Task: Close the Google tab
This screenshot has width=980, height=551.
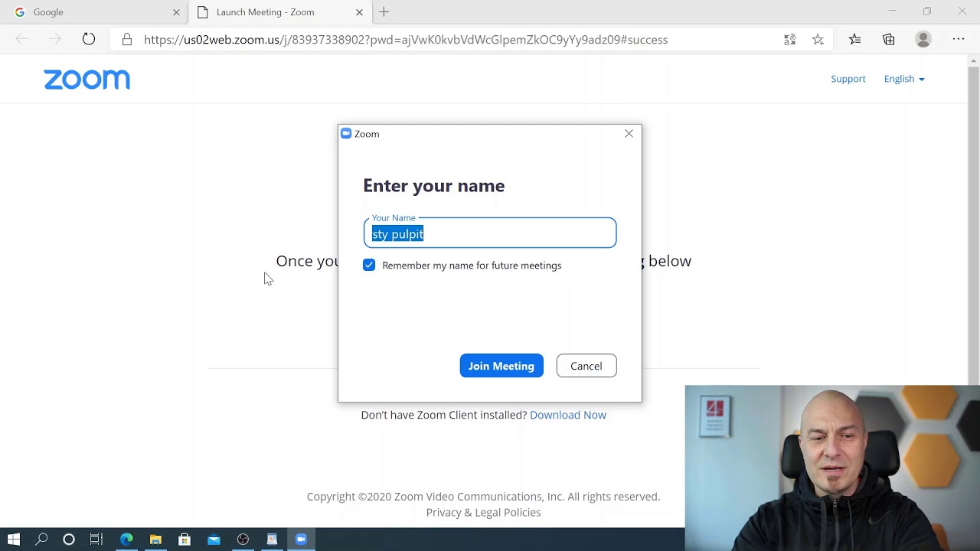Action: click(176, 12)
